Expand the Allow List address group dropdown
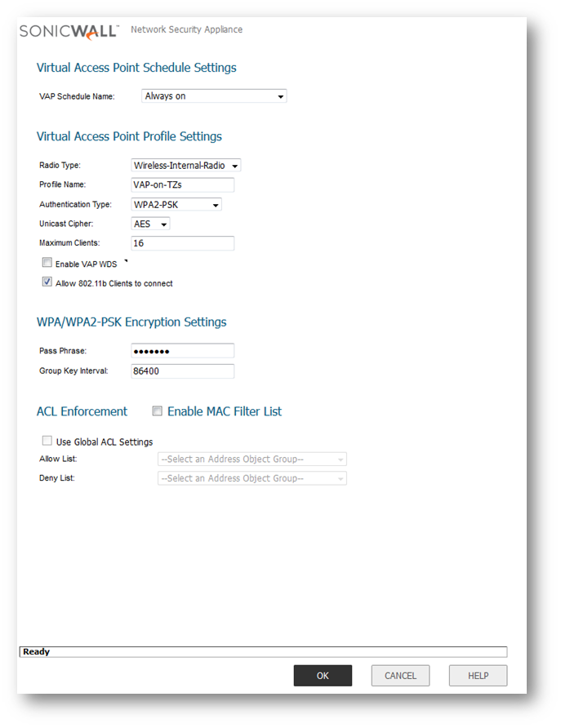The width and height of the screenshot is (561, 728). (252, 459)
